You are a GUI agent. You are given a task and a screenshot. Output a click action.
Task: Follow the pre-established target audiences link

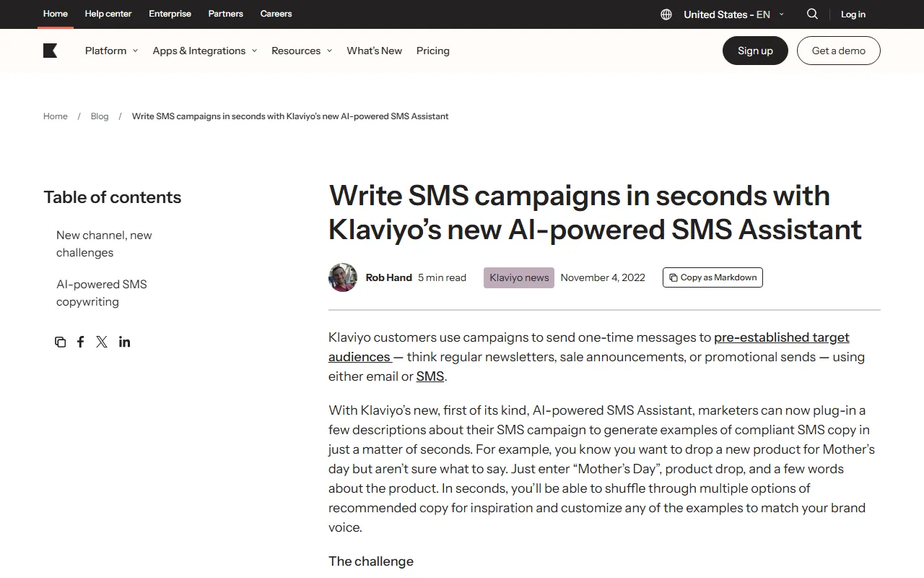(781, 337)
